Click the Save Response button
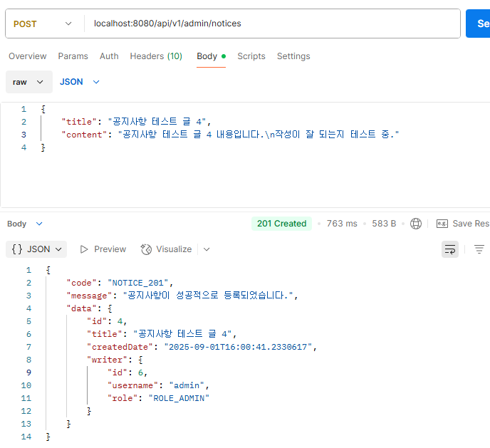The height and width of the screenshot is (448, 490). (463, 224)
